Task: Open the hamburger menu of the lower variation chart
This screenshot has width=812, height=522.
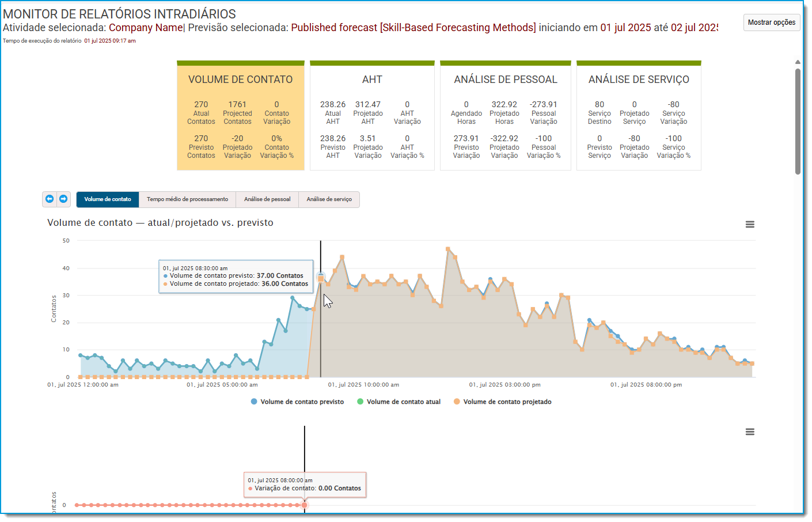Action: pos(750,432)
